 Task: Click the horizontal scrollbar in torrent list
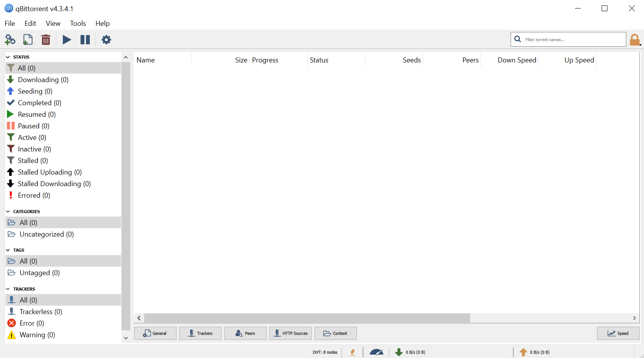(x=307, y=318)
